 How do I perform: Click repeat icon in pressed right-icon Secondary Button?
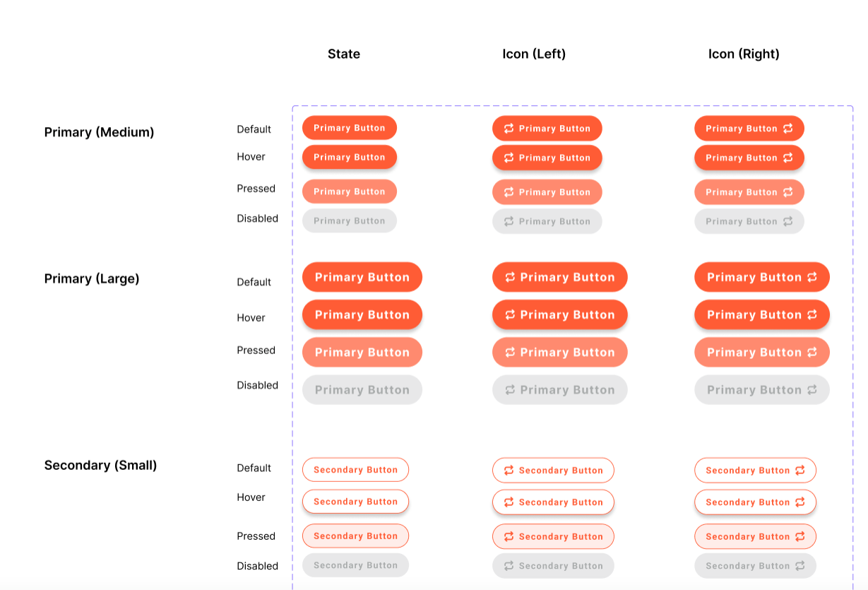pyautogui.click(x=800, y=536)
